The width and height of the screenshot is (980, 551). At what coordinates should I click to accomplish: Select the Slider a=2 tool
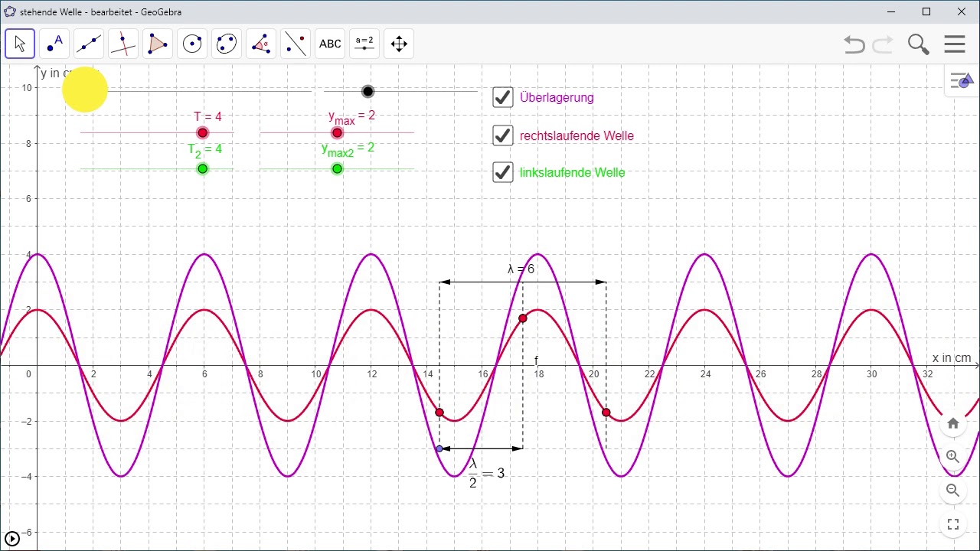[364, 44]
